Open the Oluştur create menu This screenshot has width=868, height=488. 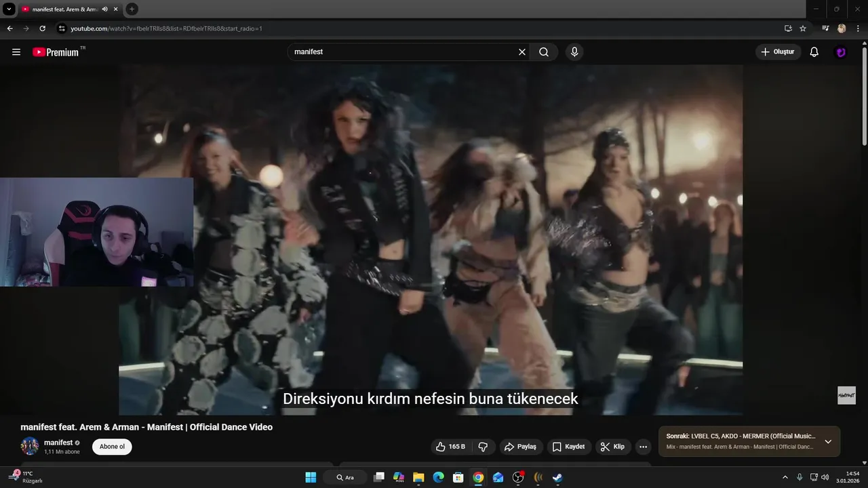point(778,52)
